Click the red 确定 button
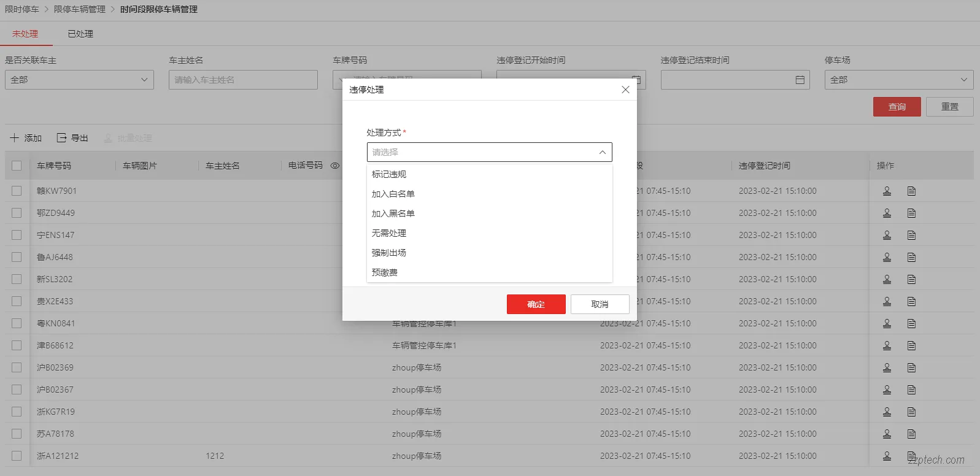The width and height of the screenshot is (980, 476). (x=536, y=304)
